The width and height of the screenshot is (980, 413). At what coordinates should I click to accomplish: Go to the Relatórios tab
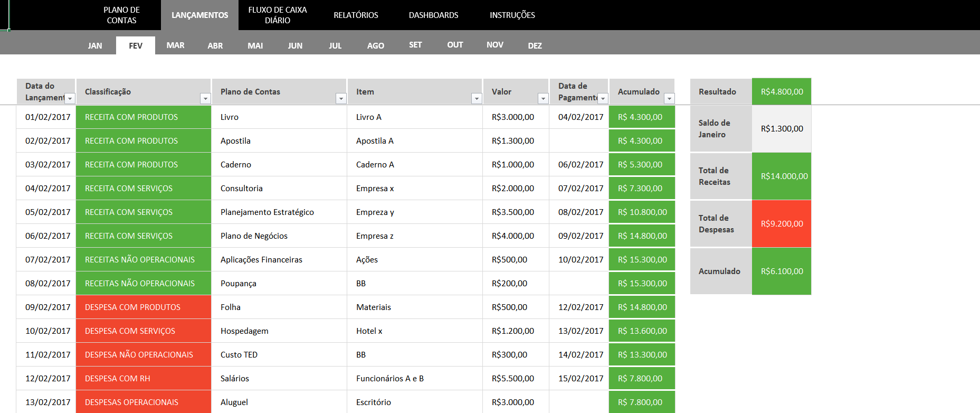(356, 15)
